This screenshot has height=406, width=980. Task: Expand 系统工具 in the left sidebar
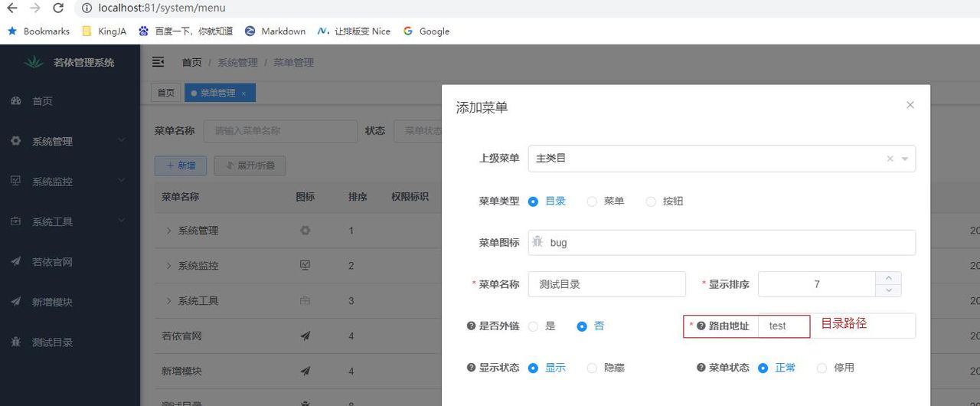click(70, 221)
